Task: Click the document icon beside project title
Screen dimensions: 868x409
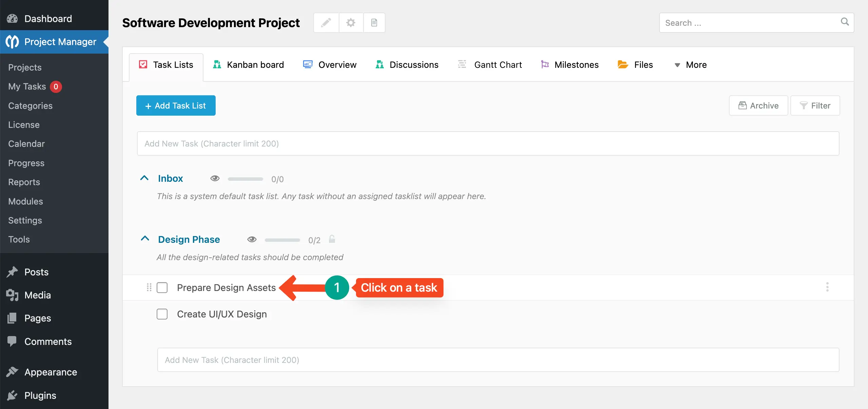Action: (374, 23)
